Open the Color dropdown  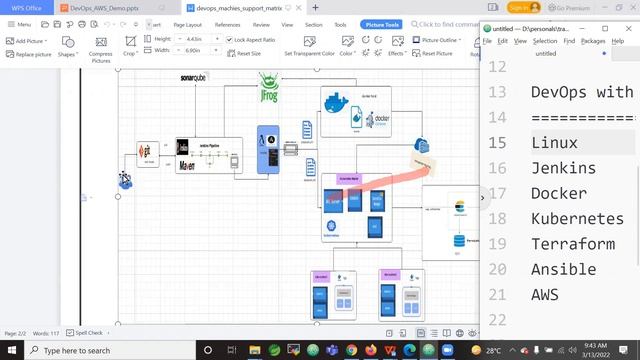(x=348, y=46)
